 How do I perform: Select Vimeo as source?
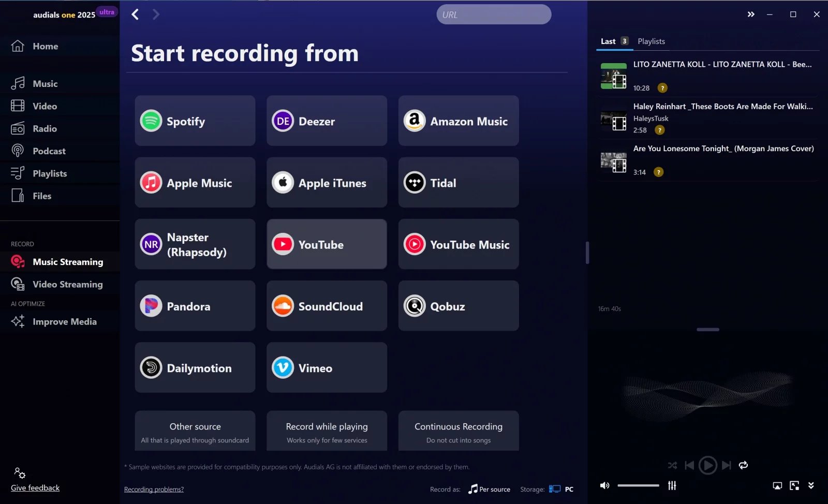click(327, 367)
